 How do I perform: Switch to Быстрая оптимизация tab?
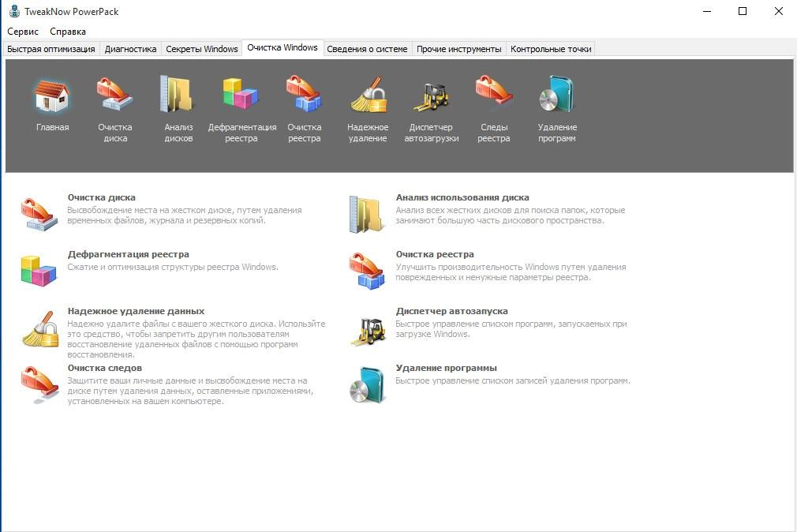pos(51,49)
